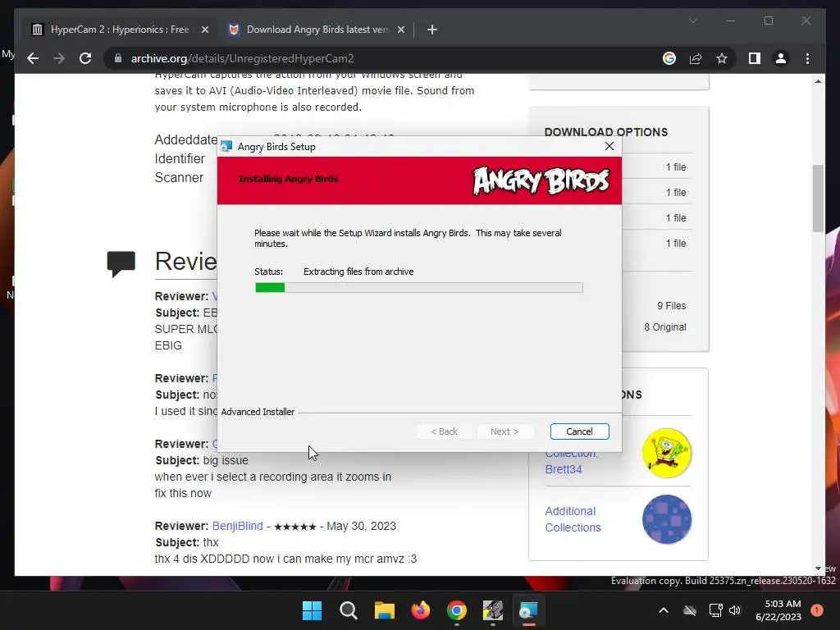Close the Angry Birds Setup dialog
This screenshot has width=840, height=630.
tap(609, 146)
